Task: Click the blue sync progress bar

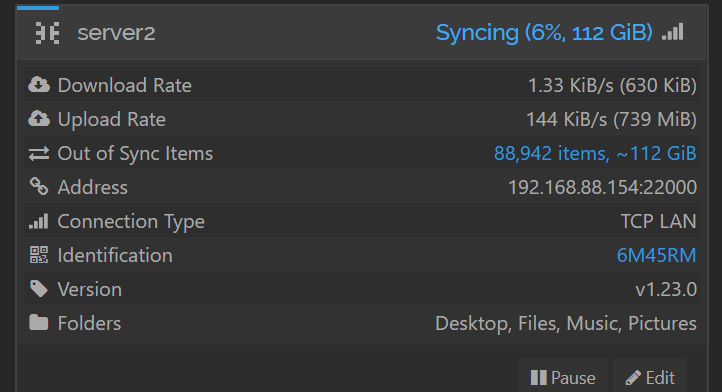Action: tap(38, 8)
